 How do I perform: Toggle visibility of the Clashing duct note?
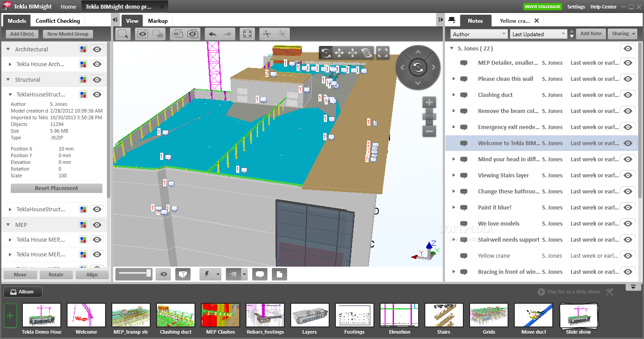point(628,95)
